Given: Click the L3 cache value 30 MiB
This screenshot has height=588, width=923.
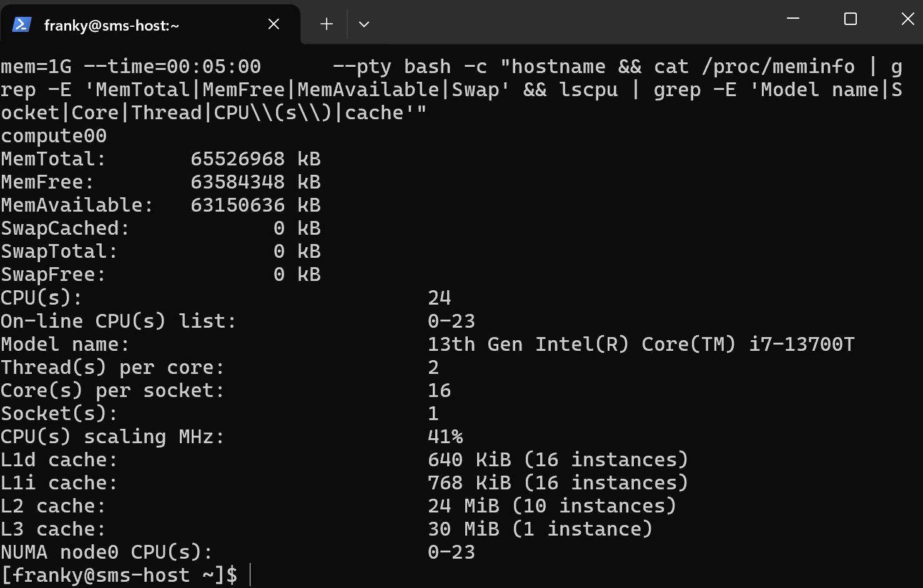Looking at the screenshot, I should pyautogui.click(x=463, y=529).
